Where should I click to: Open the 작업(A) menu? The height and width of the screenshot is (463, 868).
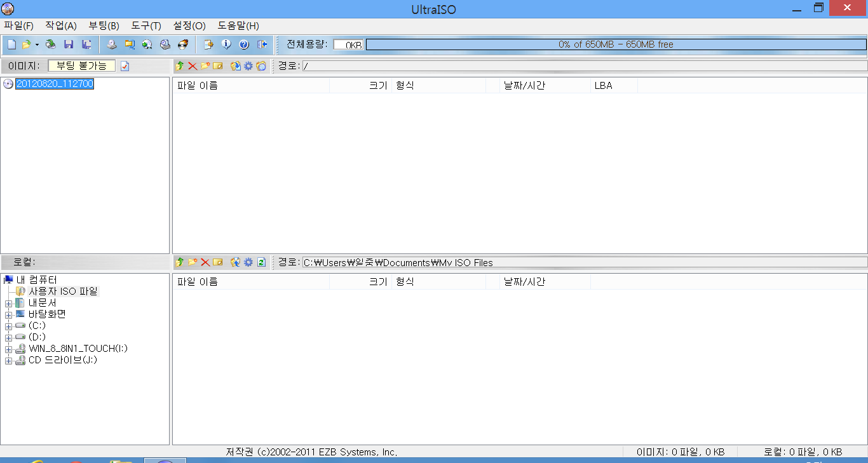click(x=61, y=26)
